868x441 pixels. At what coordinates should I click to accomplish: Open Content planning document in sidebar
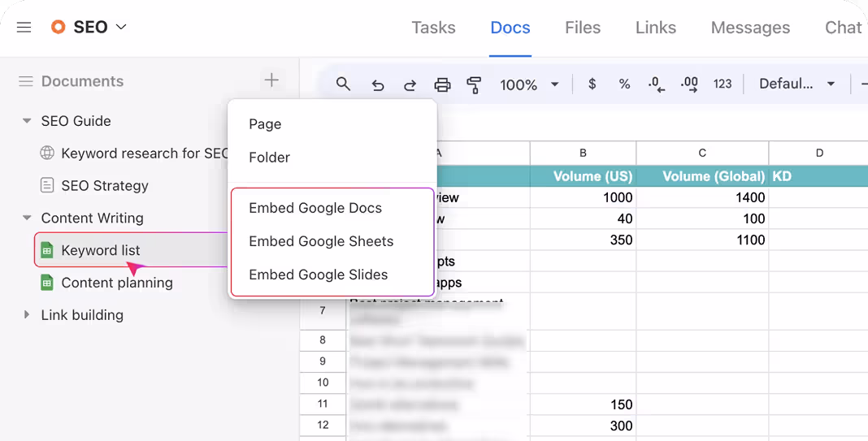[116, 283]
